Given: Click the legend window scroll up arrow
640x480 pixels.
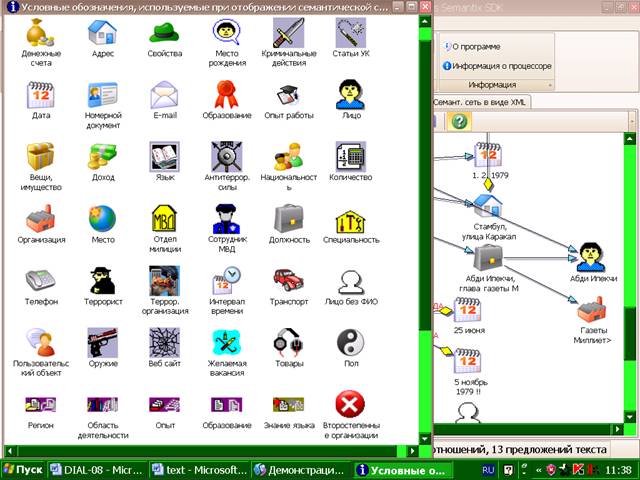Looking at the screenshot, I should (425, 20).
